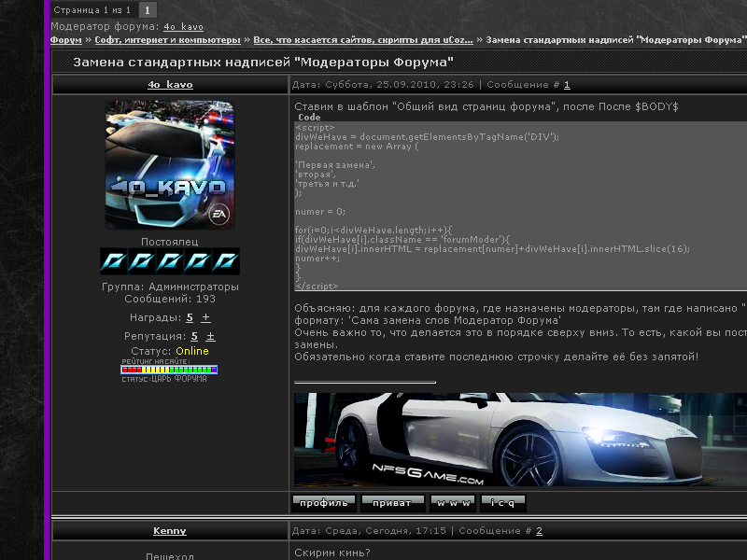747x560 pixels.
Task: Open the профиль button
Action: point(323,503)
